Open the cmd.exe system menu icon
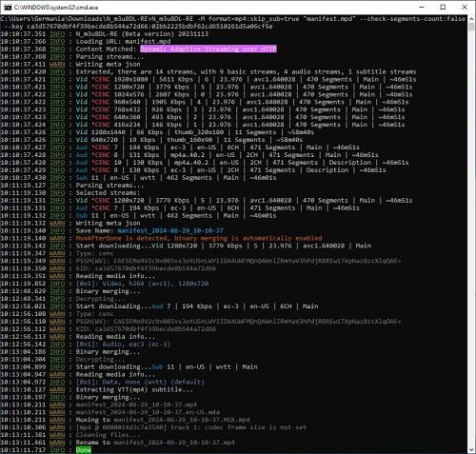The height and width of the screenshot is (454, 476). click(x=8, y=7)
